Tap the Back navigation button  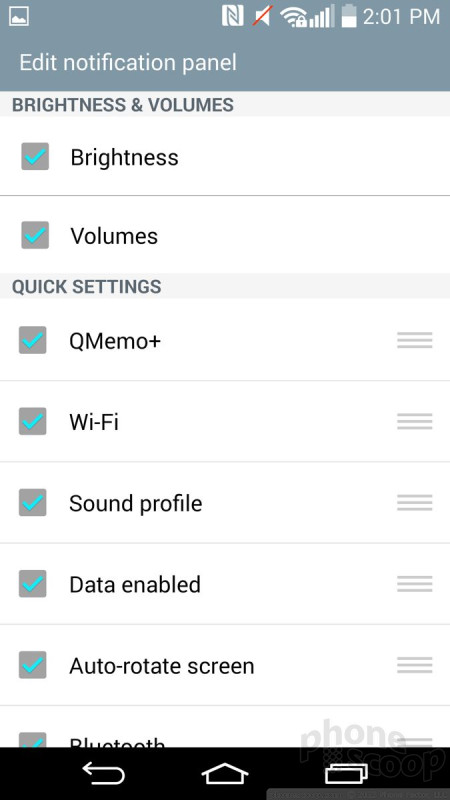[x=104, y=773]
